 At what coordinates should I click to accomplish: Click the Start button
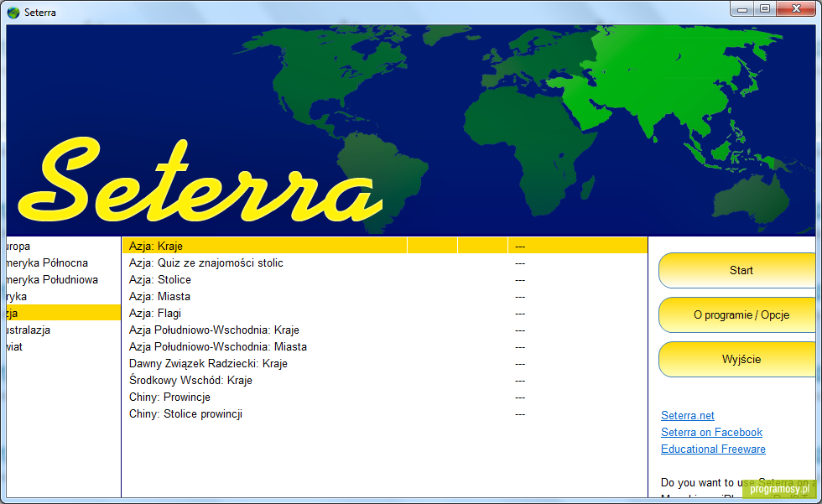(737, 270)
